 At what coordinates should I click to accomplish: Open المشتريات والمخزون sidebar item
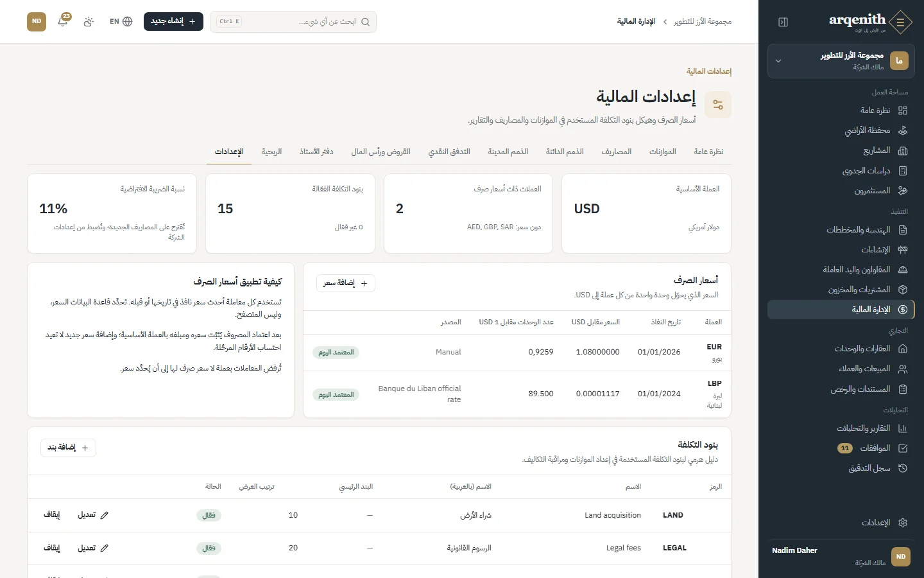841,290
